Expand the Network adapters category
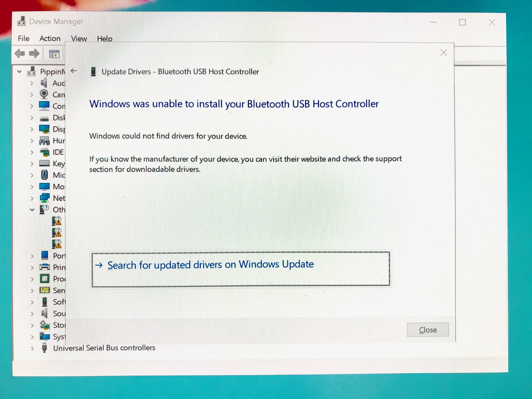532x399 pixels. pos(32,198)
